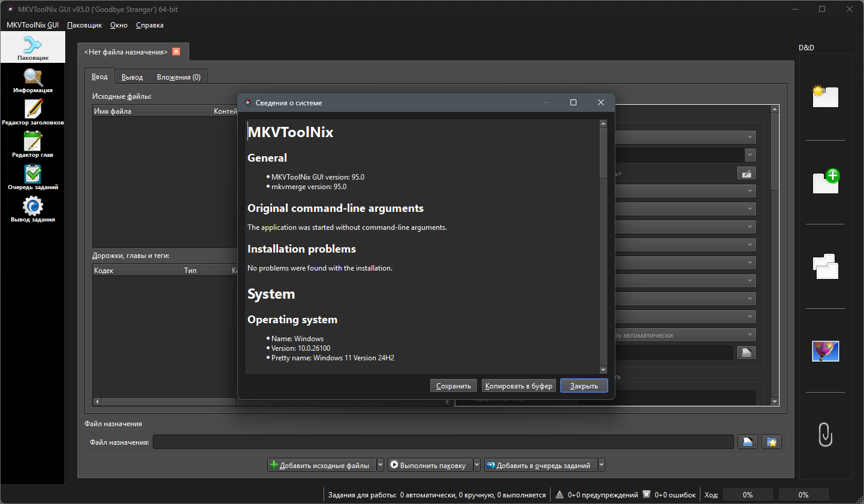Click the Файл назначения input field

pos(443,442)
